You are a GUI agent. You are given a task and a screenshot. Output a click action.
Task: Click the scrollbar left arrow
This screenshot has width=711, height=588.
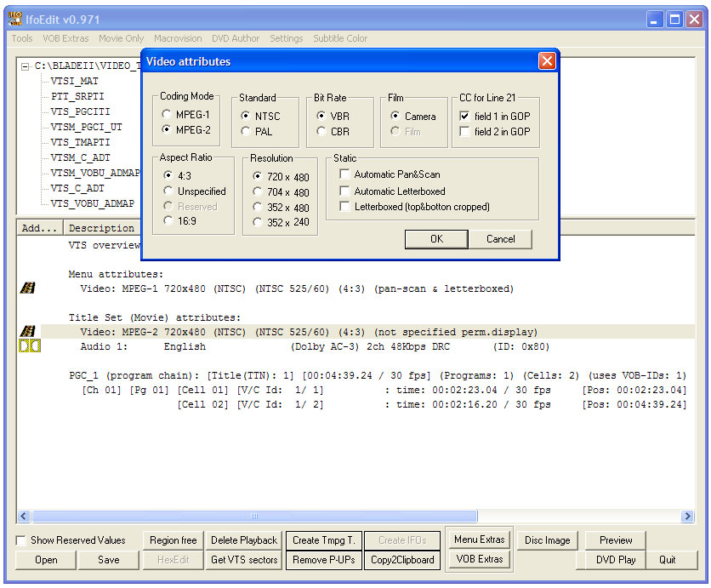pos(24,517)
